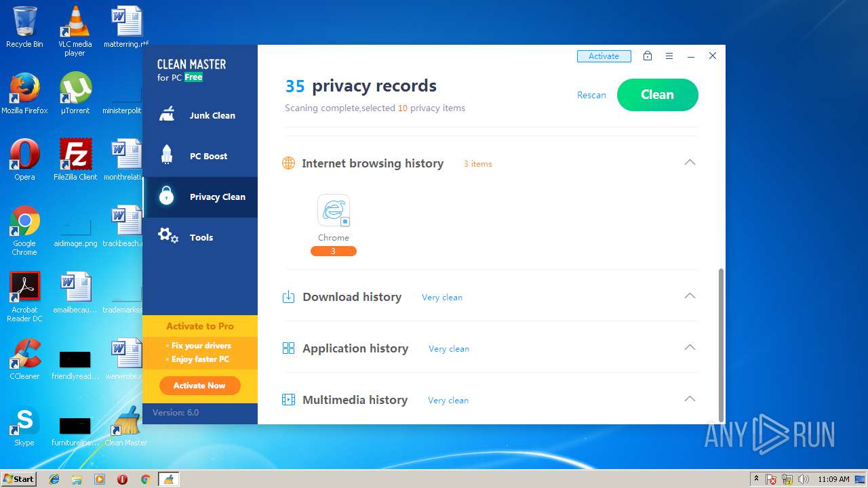Viewport: 868px width, 488px height.
Task: Click the Tools gears icon
Action: click(x=167, y=237)
